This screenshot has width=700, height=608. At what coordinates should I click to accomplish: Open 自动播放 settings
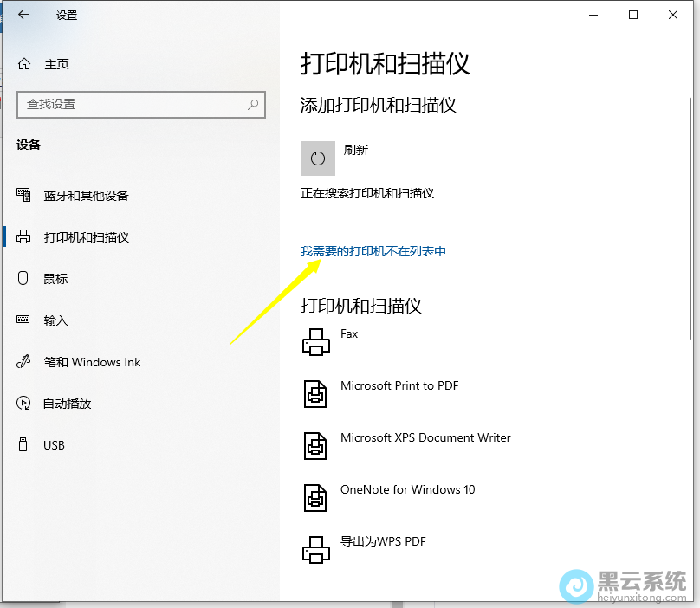coord(67,404)
